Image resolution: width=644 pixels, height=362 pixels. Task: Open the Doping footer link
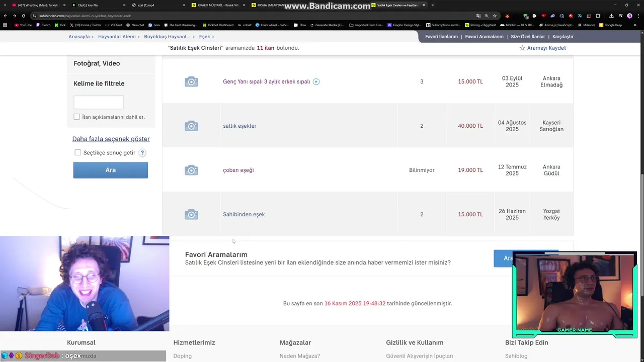182,356
